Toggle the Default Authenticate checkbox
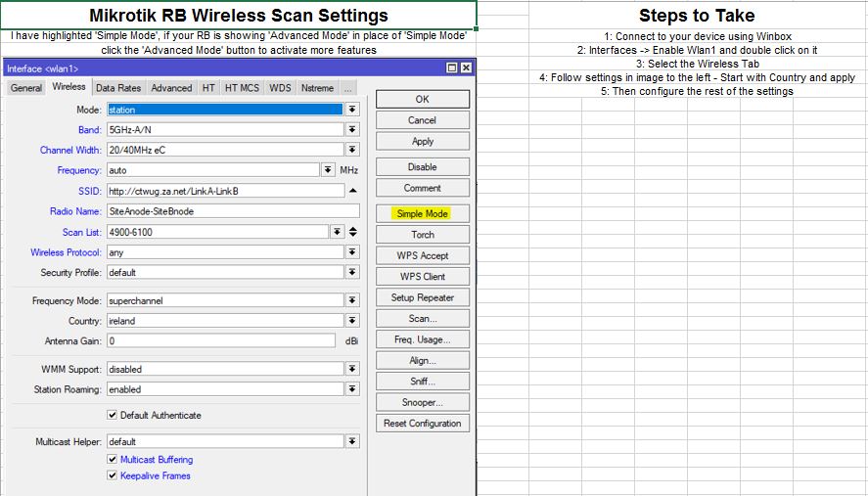Viewport: 868px width, 496px height. tap(112, 415)
